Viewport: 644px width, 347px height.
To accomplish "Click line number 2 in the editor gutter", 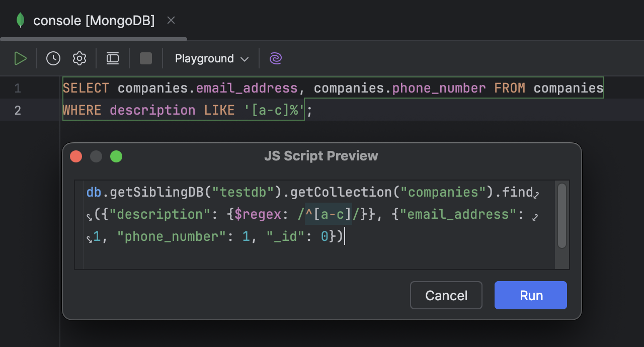I will click(x=17, y=110).
